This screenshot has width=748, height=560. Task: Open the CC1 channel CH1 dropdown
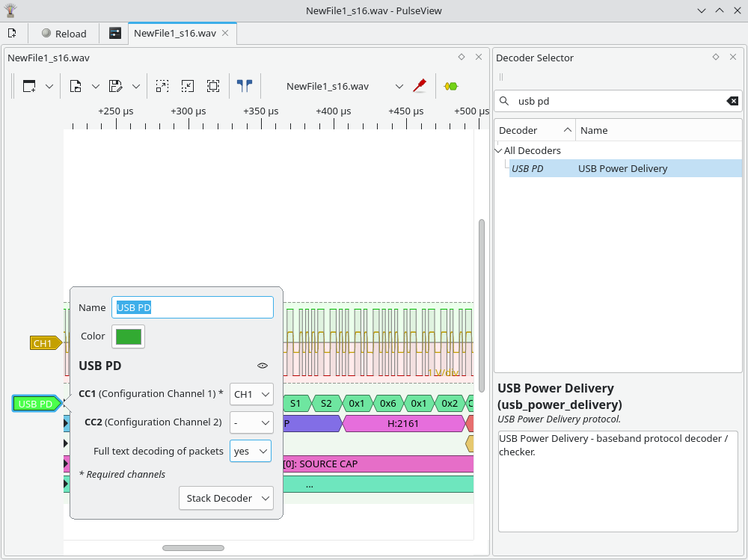[251, 395]
